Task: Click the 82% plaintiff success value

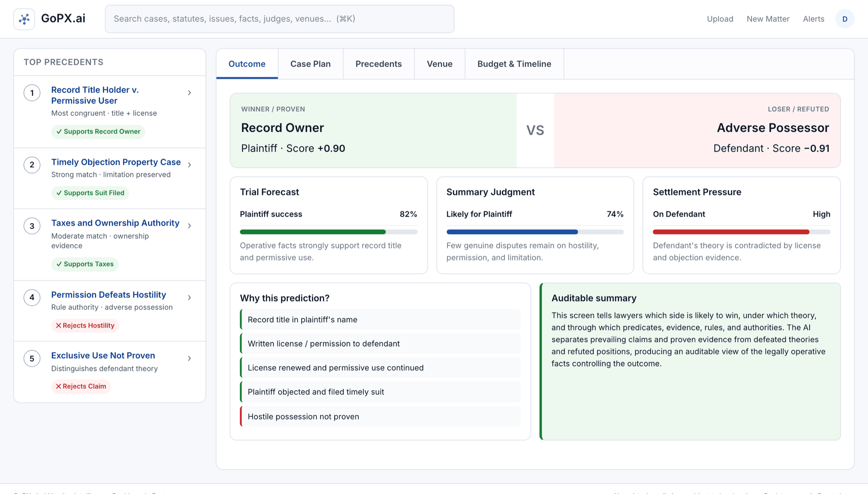Action: (408, 214)
